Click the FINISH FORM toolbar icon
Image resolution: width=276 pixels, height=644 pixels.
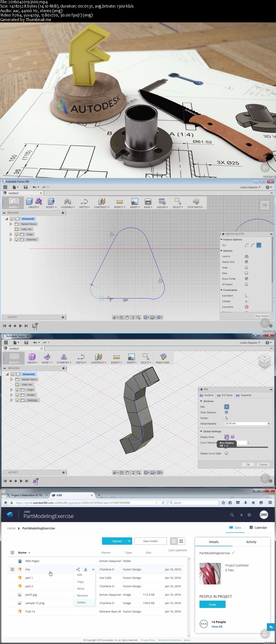(163, 357)
